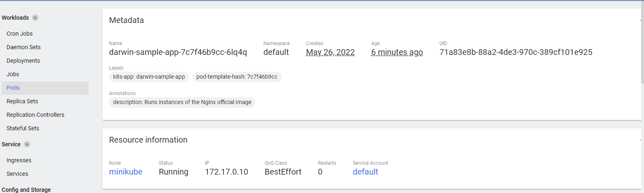
Task: Collapse the Metadata card
Action: pos(640,20)
